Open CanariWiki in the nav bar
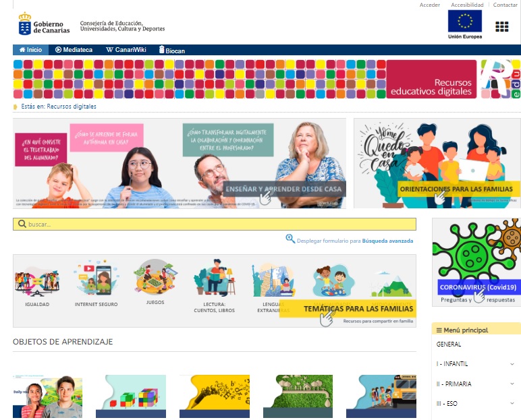This screenshot has width=521, height=420. pos(126,50)
